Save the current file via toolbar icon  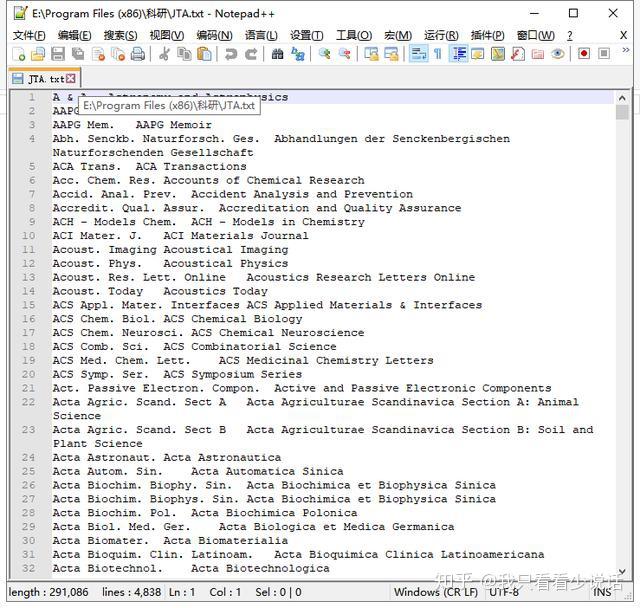pos(58,54)
